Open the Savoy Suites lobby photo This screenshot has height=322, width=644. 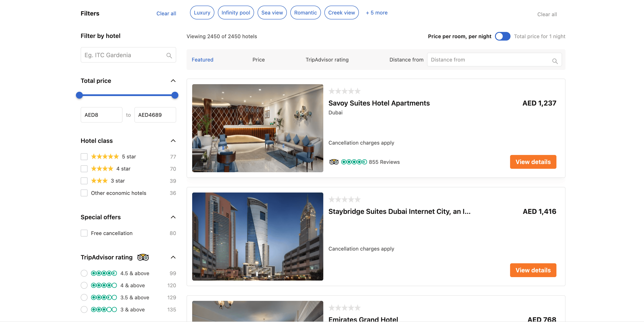(x=258, y=128)
